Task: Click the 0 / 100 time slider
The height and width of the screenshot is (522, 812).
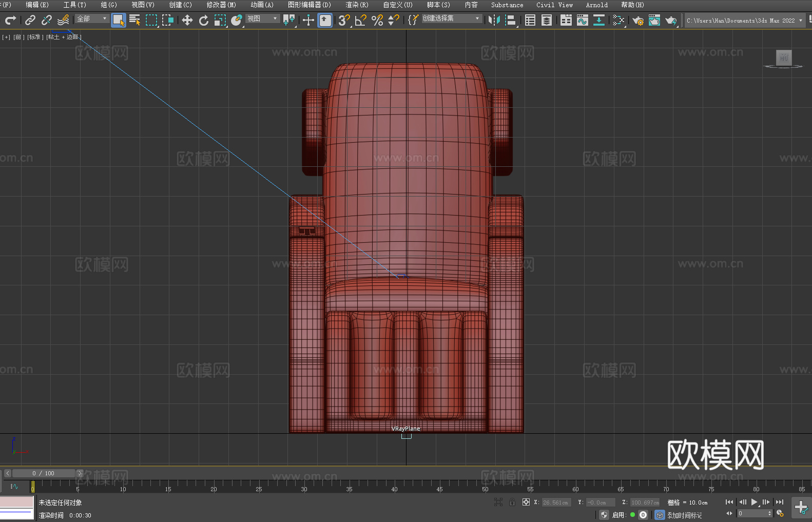Action: tap(44, 473)
